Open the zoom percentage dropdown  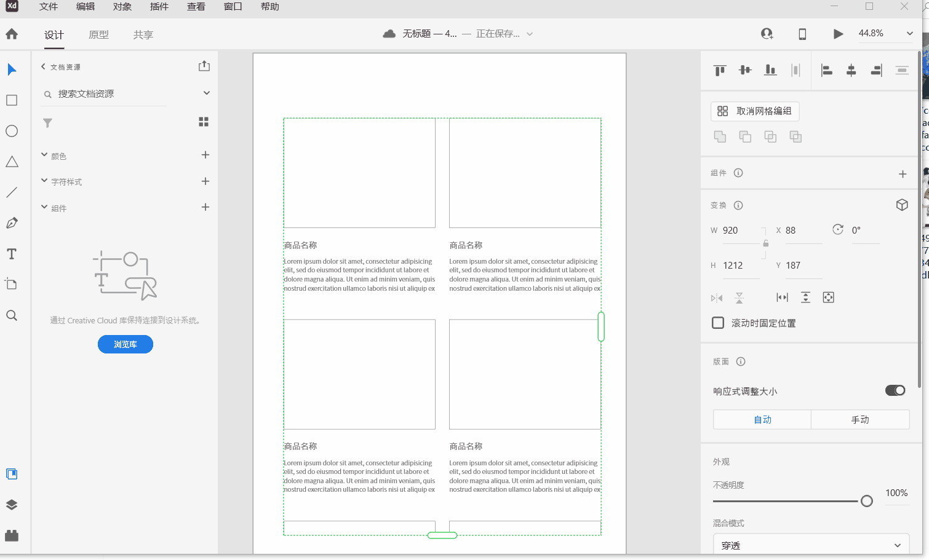(909, 33)
